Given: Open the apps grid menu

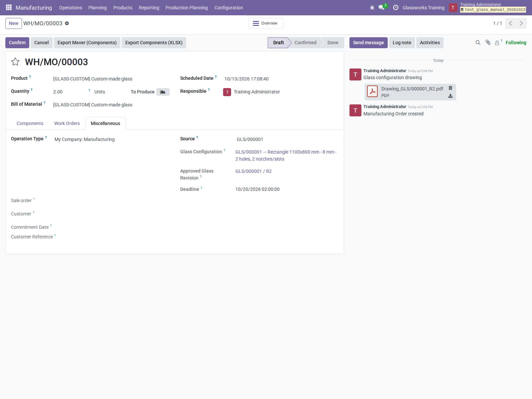Looking at the screenshot, I should coord(9,7).
